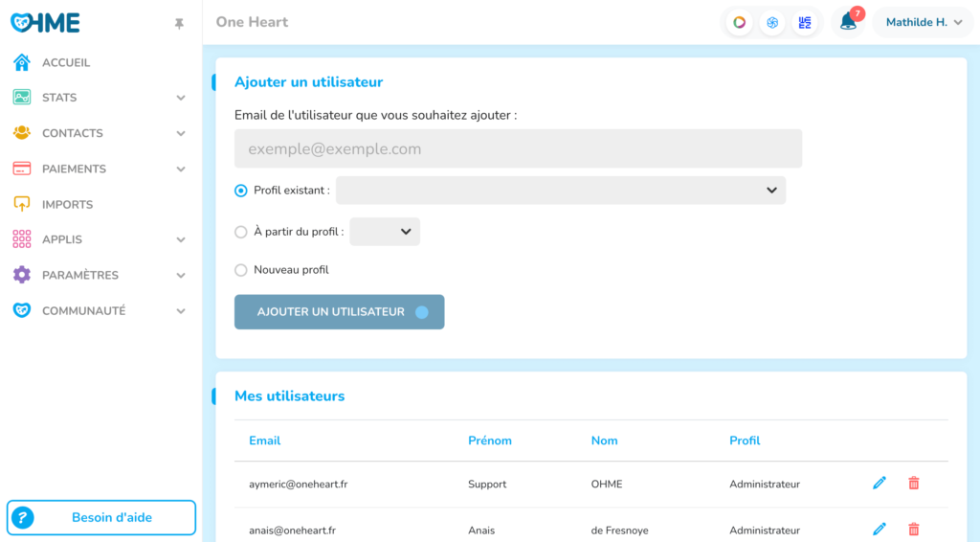Image resolution: width=980 pixels, height=542 pixels.
Task: Choose the 'Nouveau profil' radio option
Action: click(x=241, y=270)
